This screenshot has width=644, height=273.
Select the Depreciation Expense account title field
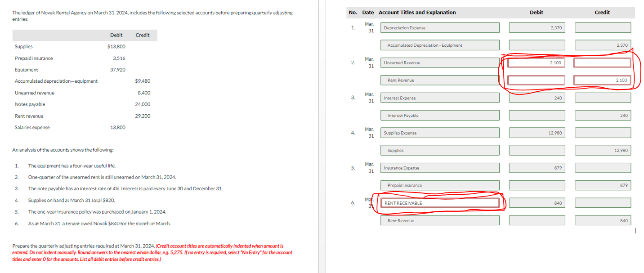pyautogui.click(x=440, y=28)
